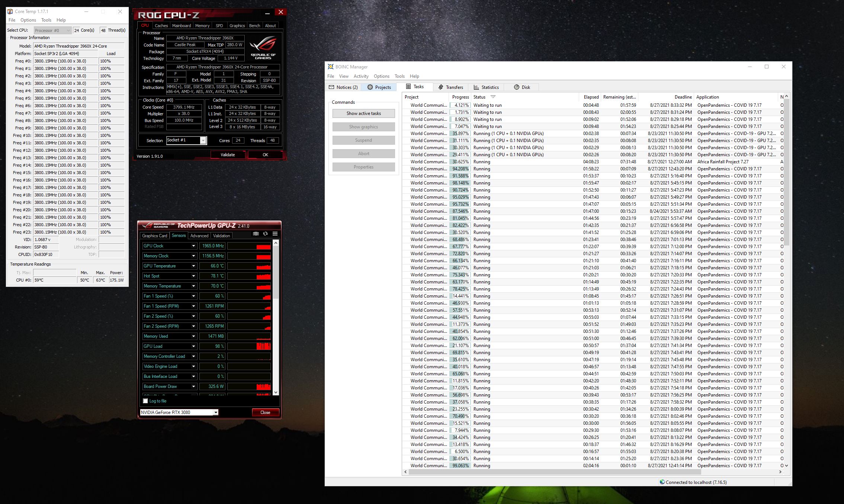Image resolution: width=844 pixels, height=504 pixels.
Task: Open BOINC Transfers tab
Action: pos(450,87)
